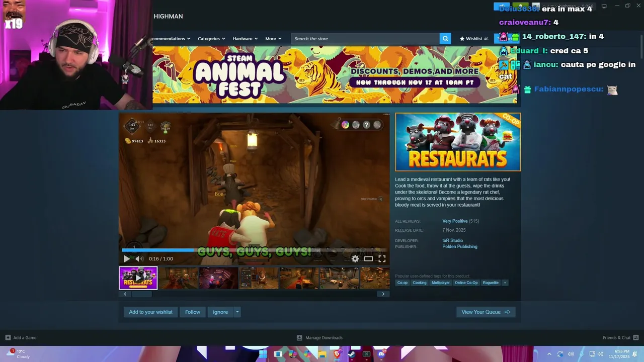Screen dimensions: 644x362
Task: Select the third screenshot thumbnail with pink character
Action: pos(218,278)
